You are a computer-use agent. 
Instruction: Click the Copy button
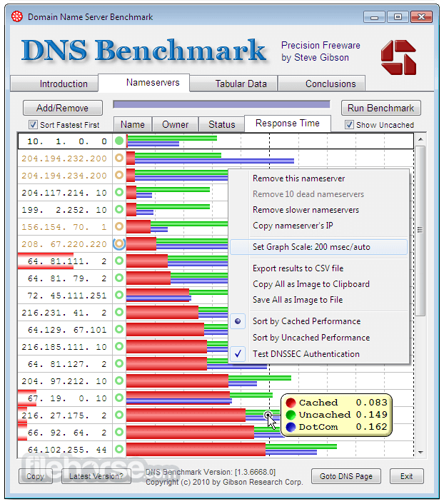[36, 476]
